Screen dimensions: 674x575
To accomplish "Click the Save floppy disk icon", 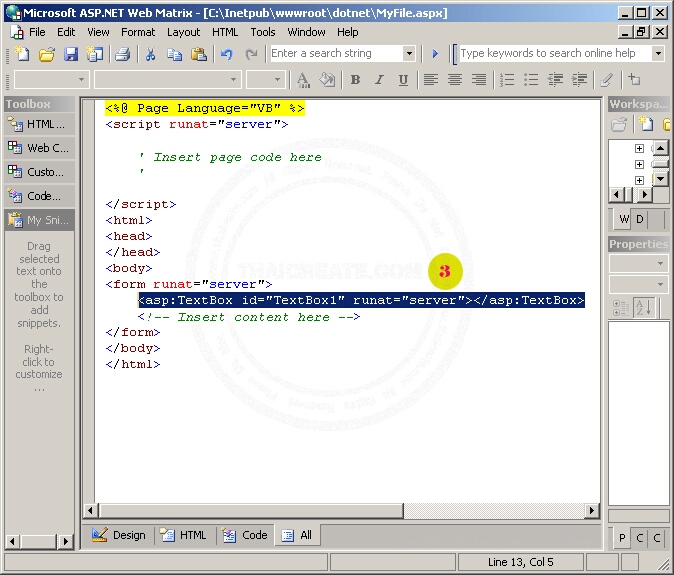I will (70, 54).
